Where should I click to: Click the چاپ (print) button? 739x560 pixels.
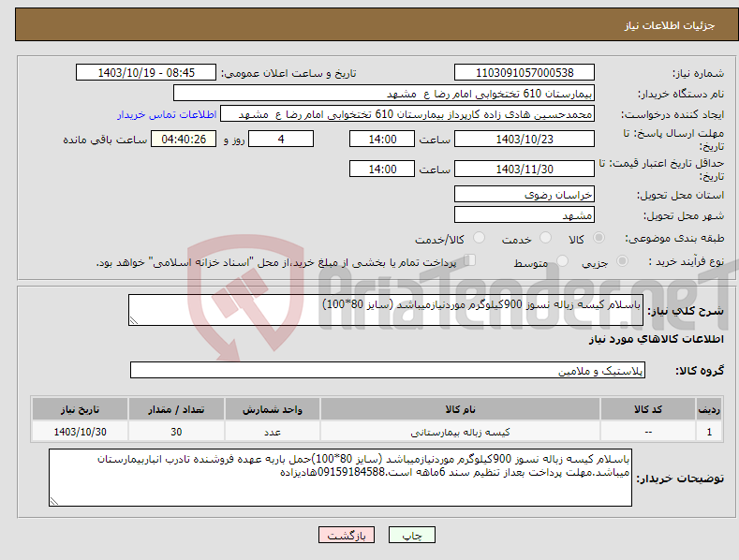411,535
